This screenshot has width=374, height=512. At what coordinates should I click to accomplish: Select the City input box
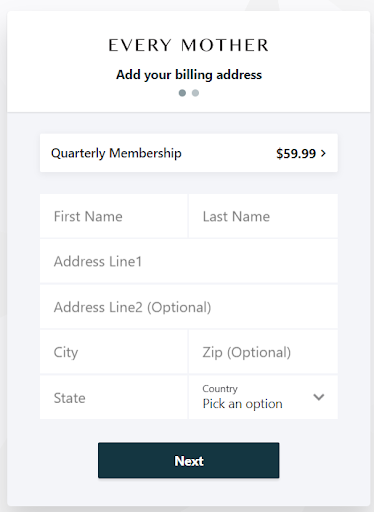pyautogui.click(x=113, y=352)
